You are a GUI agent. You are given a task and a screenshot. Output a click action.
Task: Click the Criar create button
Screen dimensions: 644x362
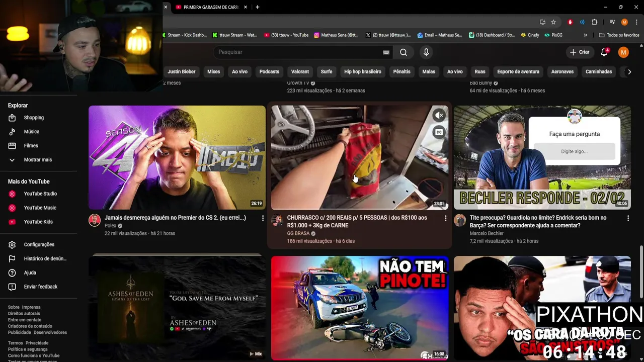coord(580,52)
